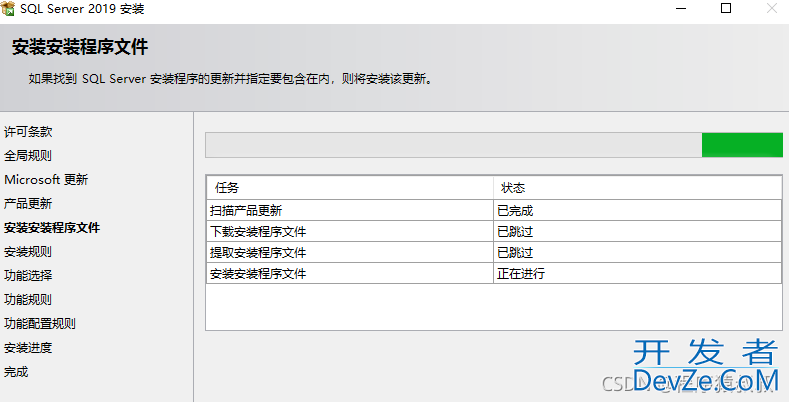Minimize the SQL Server 2019 setup window
The width and height of the screenshot is (789, 402).
(x=681, y=9)
